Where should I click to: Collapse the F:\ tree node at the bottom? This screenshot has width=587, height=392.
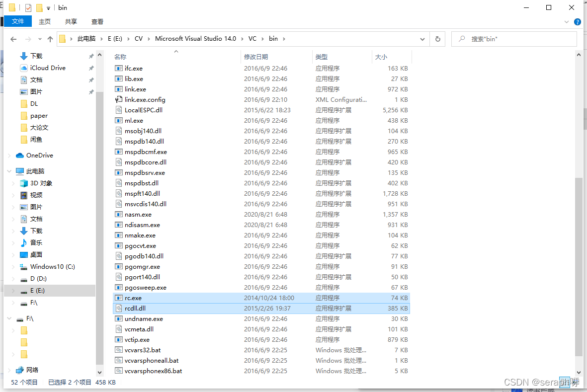[x=9, y=318]
